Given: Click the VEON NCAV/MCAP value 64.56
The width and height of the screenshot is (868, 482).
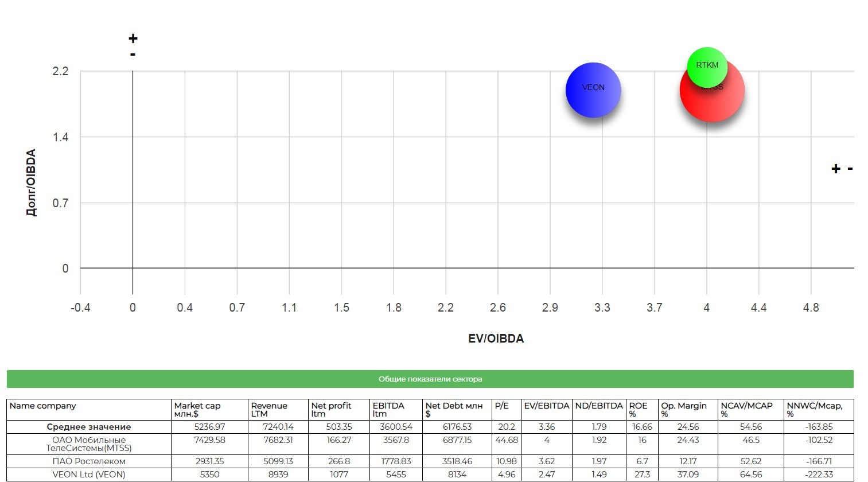Looking at the screenshot, I should 751,475.
